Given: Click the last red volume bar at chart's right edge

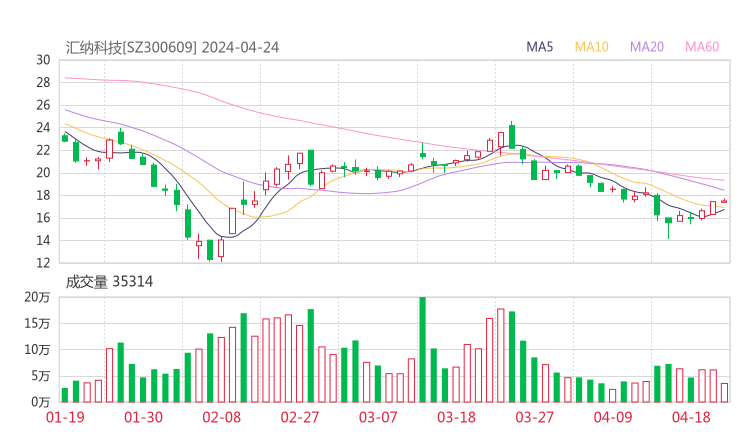Looking at the screenshot, I should point(724,393).
